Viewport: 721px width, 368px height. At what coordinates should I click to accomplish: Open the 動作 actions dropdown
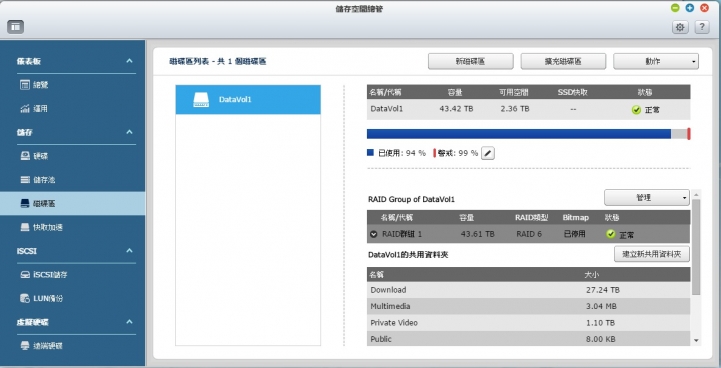click(656, 61)
